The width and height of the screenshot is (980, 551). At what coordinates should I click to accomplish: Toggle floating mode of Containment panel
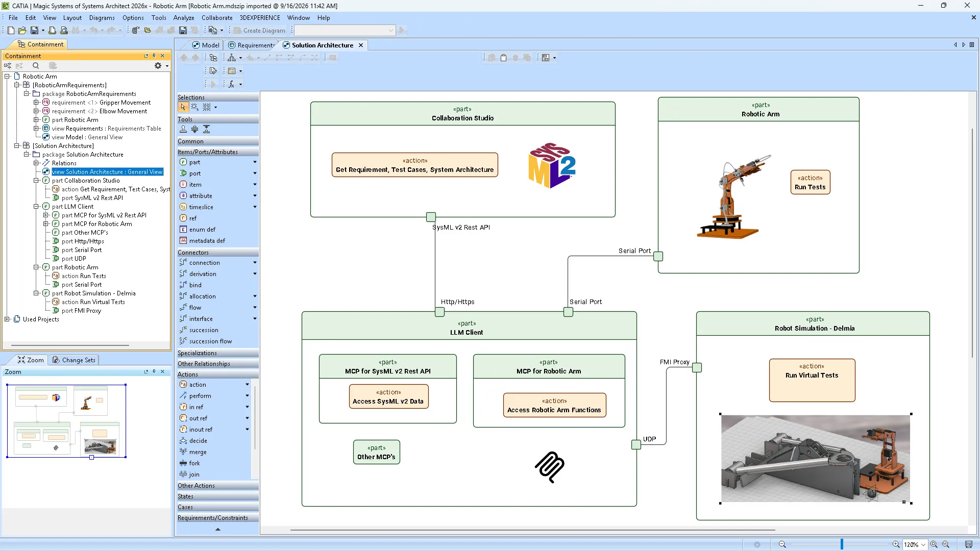[x=146, y=56]
